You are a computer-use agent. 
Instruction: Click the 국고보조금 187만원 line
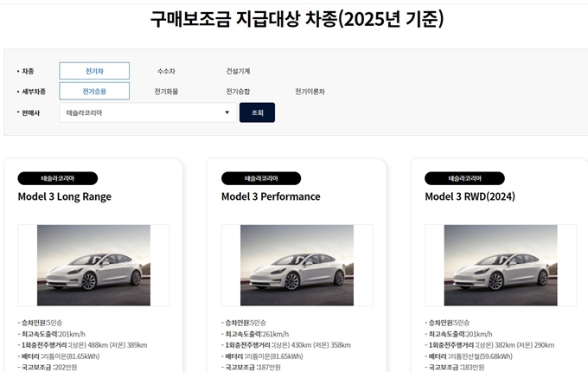[x=251, y=367]
